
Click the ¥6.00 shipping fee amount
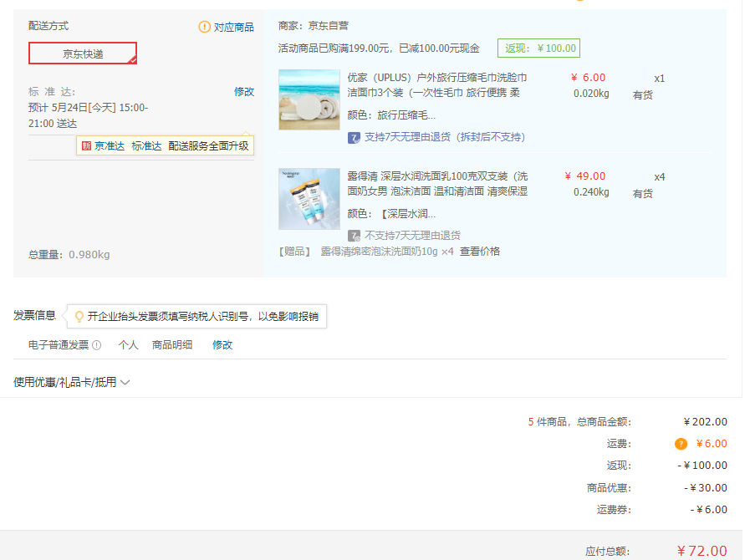(712, 444)
